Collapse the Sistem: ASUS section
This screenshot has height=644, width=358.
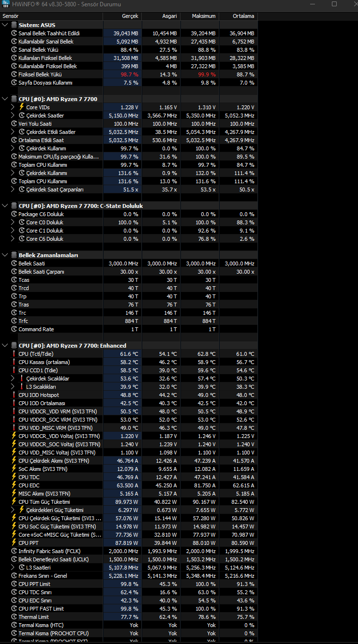coord(5,25)
